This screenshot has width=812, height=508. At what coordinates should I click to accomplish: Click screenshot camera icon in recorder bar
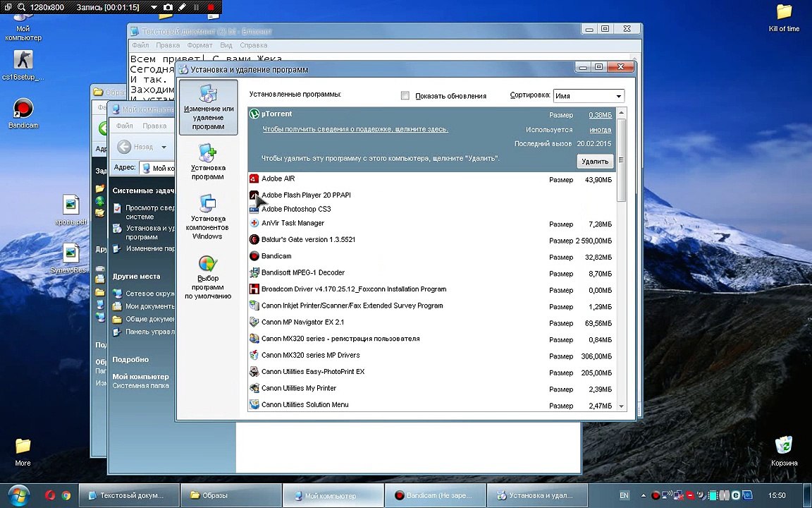click(x=168, y=7)
